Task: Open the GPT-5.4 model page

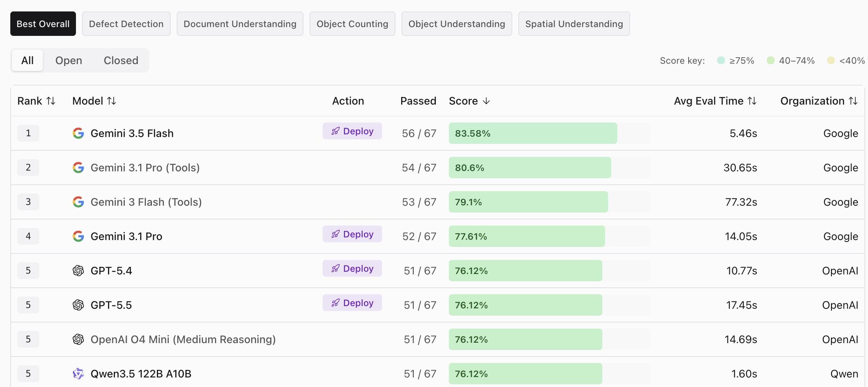Action: click(111, 271)
